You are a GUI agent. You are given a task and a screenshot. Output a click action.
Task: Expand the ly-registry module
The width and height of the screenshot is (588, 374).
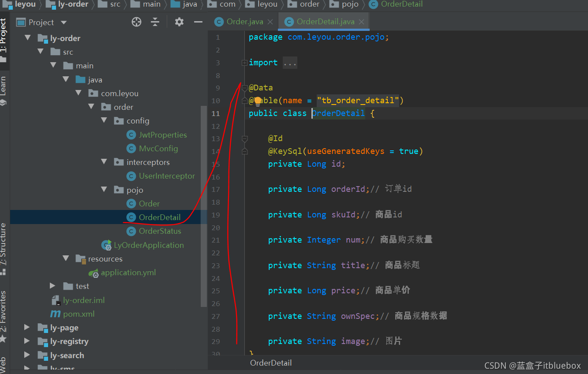[27, 341]
